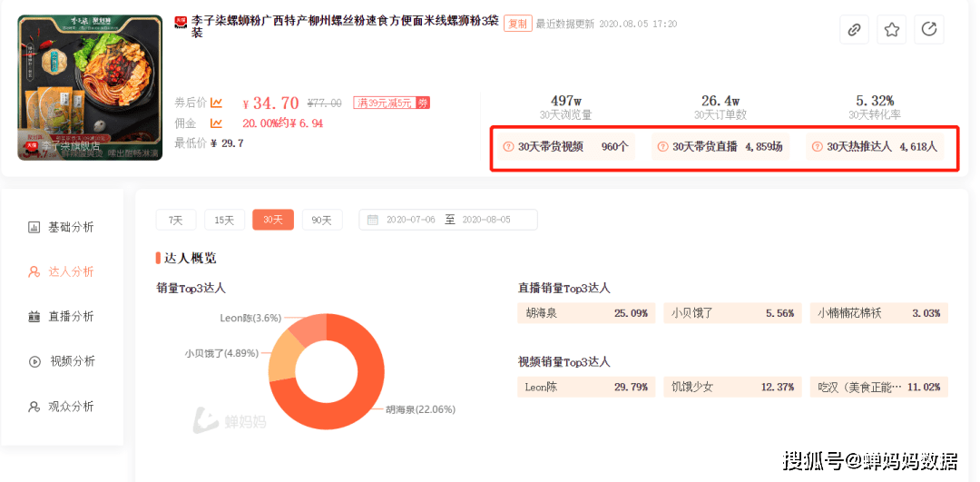Click help icon next to 30天带货视频
This screenshot has width=980, height=482.
click(508, 146)
